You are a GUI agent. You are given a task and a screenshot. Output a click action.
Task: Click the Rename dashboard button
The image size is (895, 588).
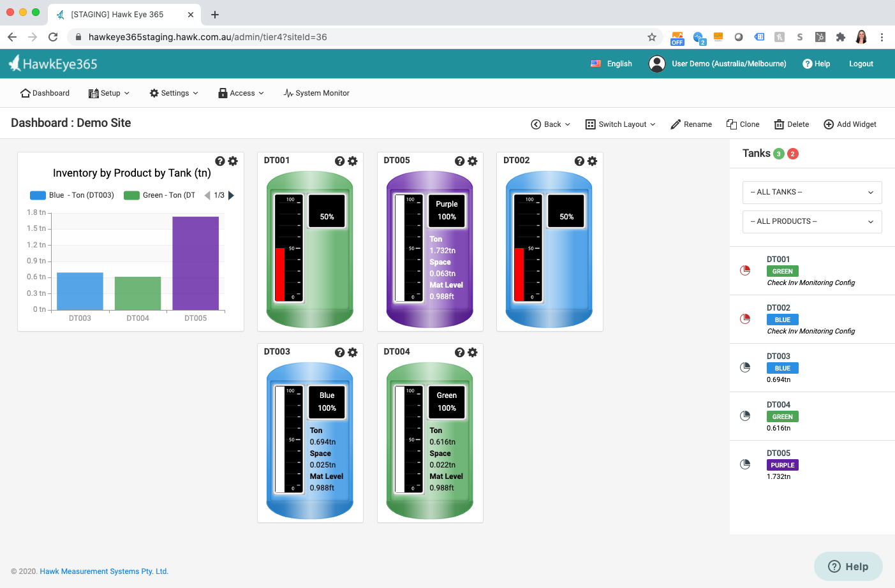pyautogui.click(x=691, y=124)
